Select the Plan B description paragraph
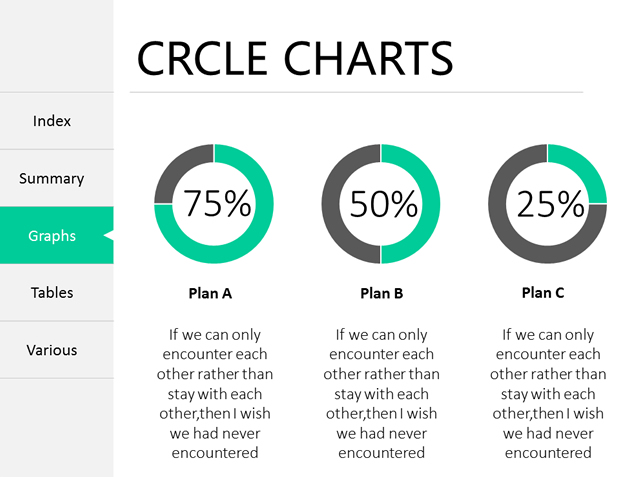The width and height of the screenshot is (635, 477). pos(381,394)
